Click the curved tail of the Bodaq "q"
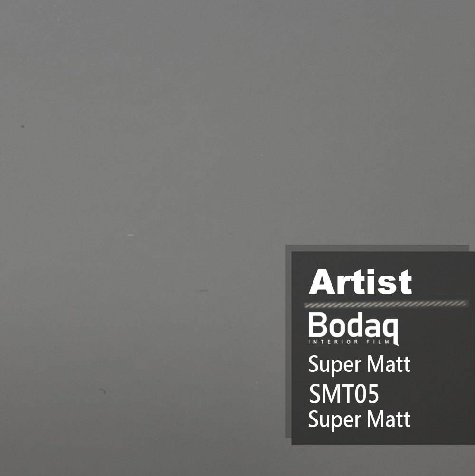 396,342
